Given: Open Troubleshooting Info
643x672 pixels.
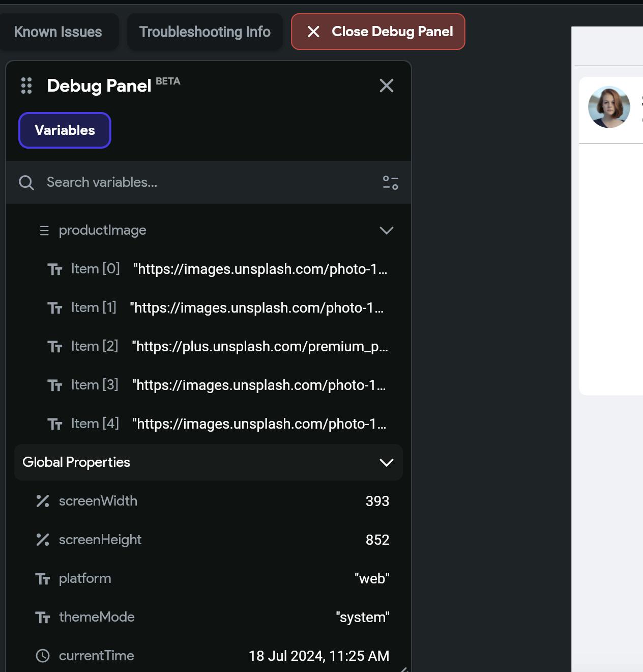Looking at the screenshot, I should [x=205, y=32].
